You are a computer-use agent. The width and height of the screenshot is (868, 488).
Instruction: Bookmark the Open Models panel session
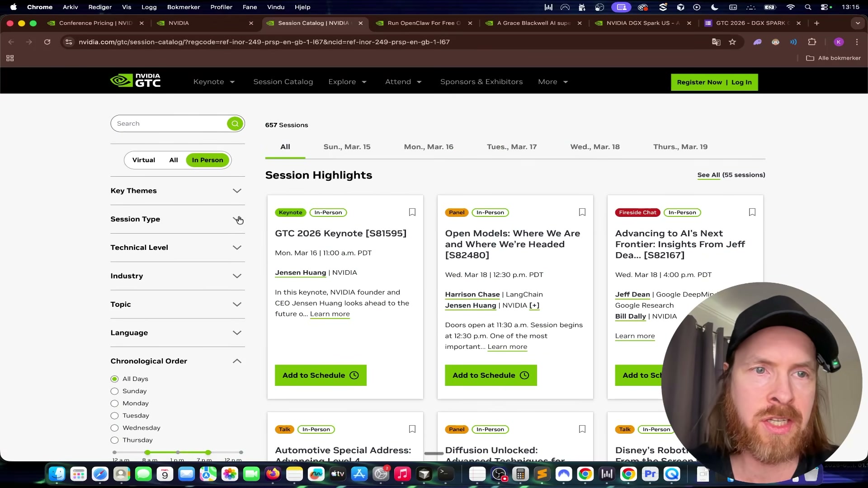[582, 212]
